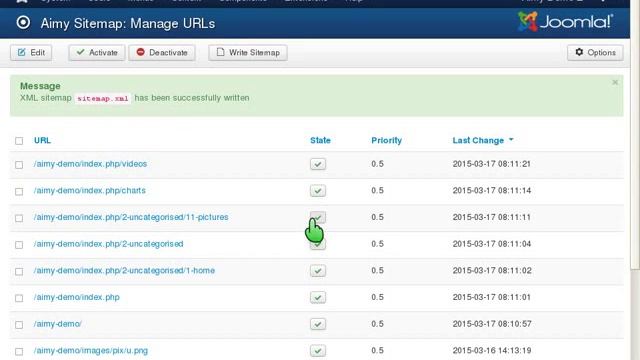Viewport: 640px width, 360px height.
Task: Click the 0.5 priority in the charts row
Action: click(x=378, y=190)
